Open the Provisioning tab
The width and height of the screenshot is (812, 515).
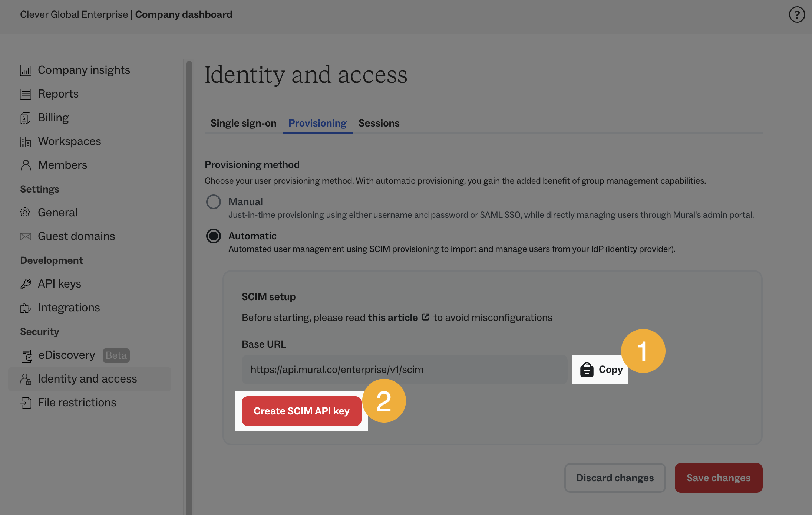coord(317,123)
